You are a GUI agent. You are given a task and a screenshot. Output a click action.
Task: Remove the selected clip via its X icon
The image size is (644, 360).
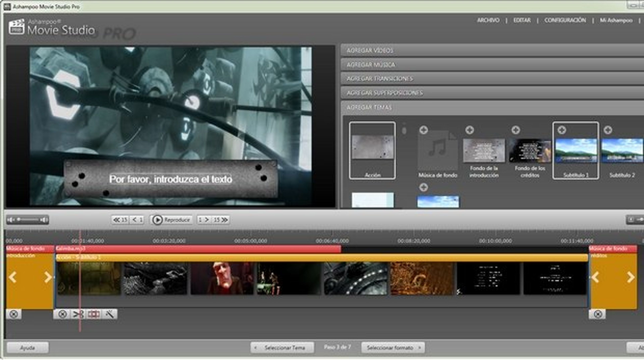62,314
